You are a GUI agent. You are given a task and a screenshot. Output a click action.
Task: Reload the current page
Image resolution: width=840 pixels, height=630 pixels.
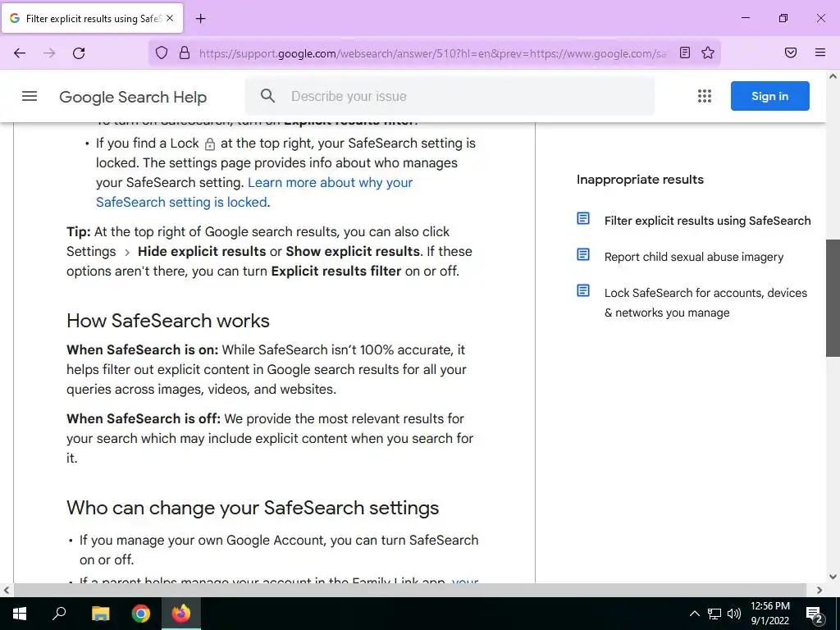(x=79, y=52)
